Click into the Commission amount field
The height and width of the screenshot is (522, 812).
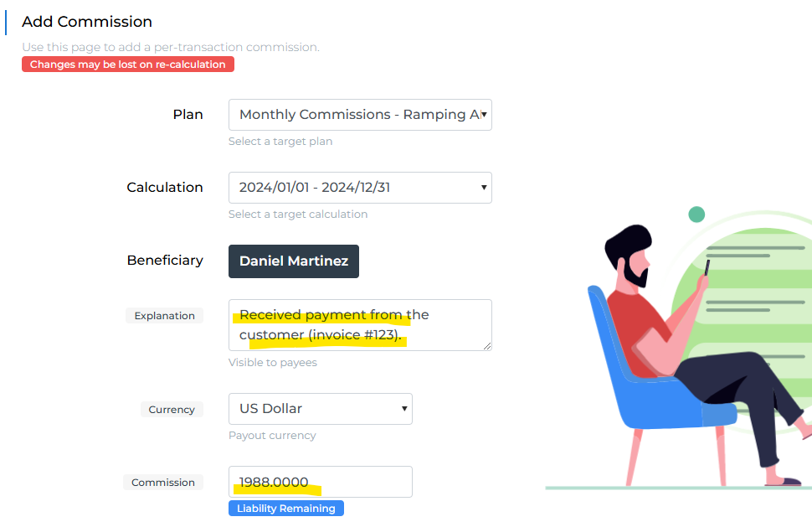(321, 482)
